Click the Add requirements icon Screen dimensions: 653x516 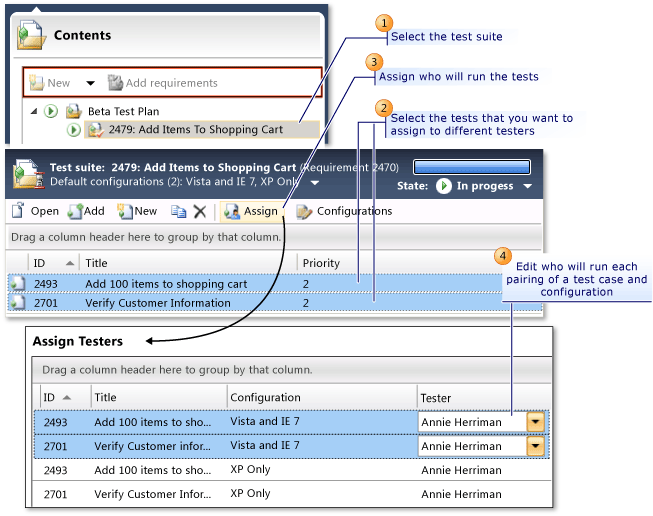[115, 82]
